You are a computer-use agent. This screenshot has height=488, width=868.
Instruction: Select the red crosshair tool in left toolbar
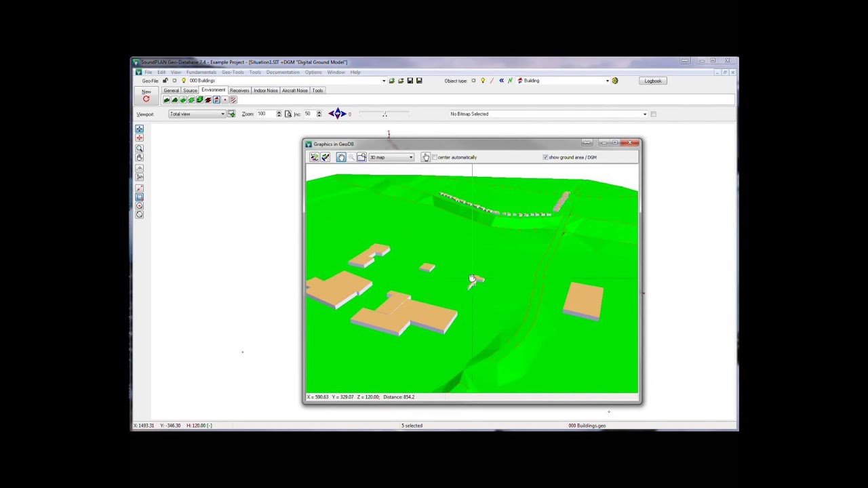tap(139, 138)
